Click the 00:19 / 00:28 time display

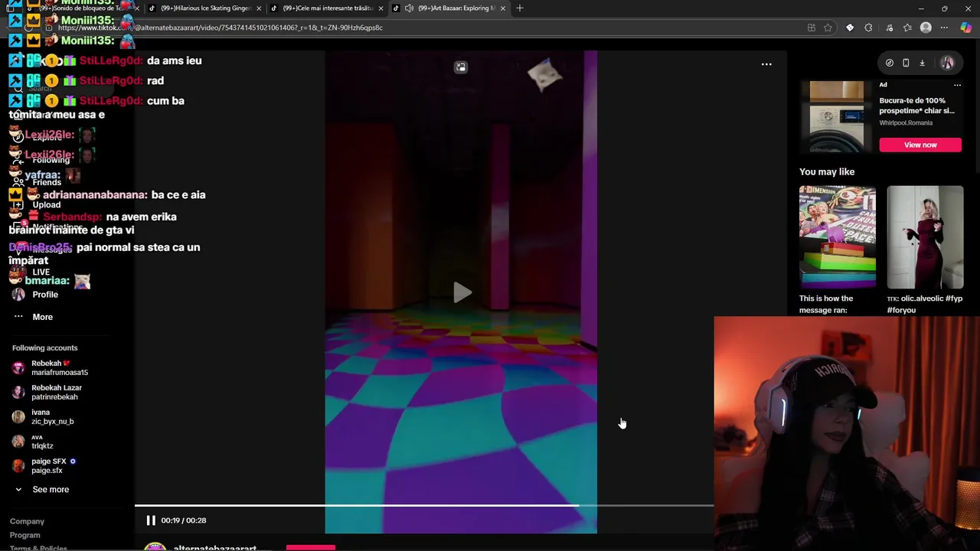[183, 520]
